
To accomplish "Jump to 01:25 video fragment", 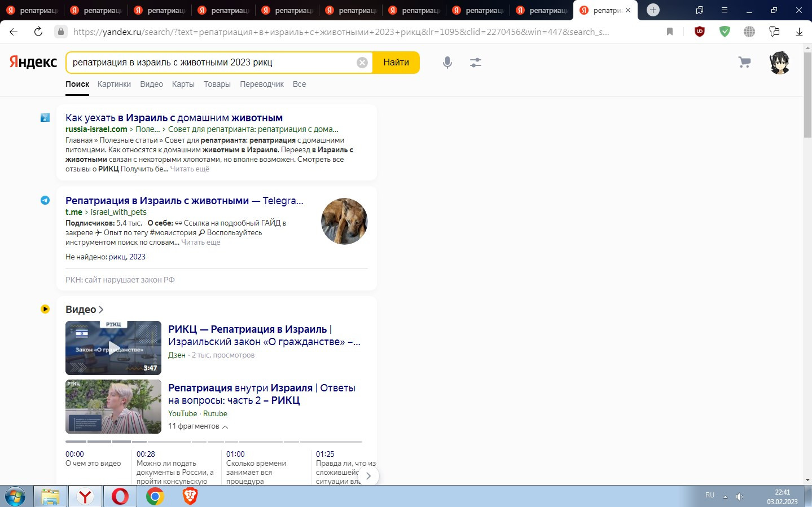I will [x=325, y=454].
